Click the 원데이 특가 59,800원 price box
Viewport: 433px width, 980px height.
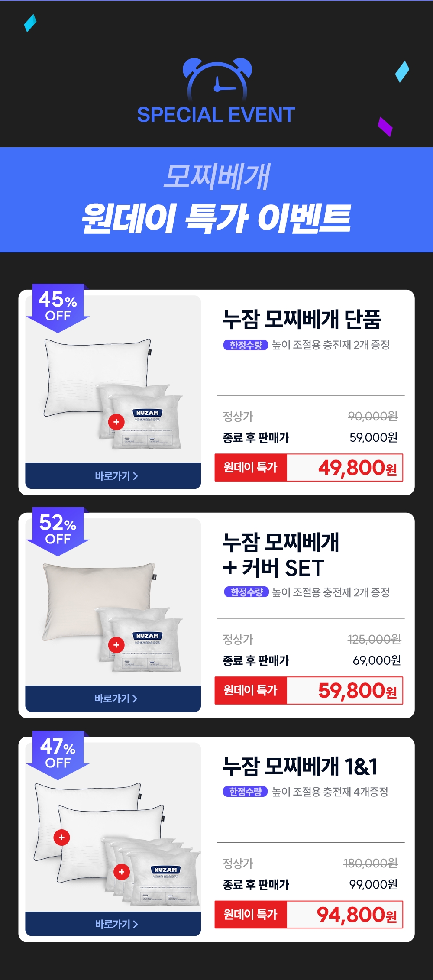tap(309, 691)
